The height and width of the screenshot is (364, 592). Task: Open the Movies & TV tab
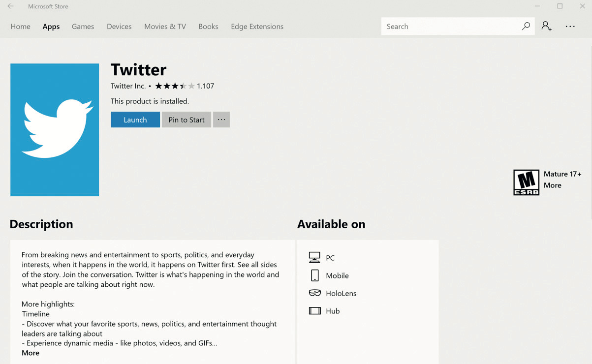click(165, 27)
